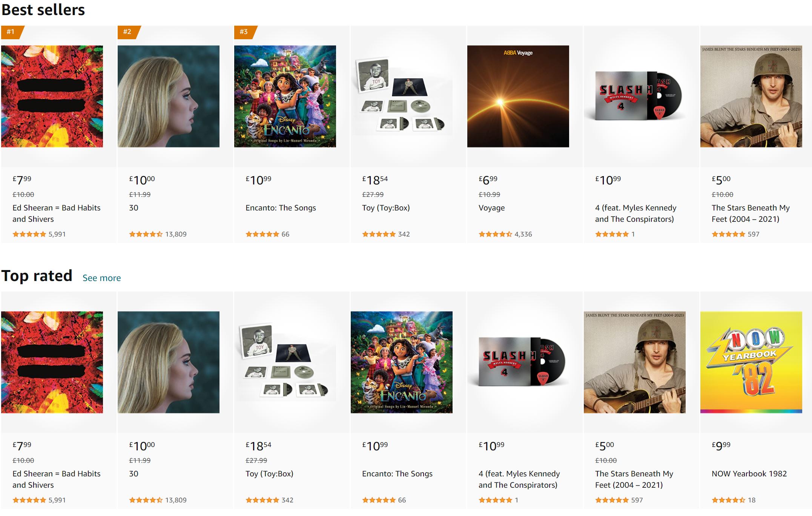This screenshot has width=812, height=516.
Task: Click Toy:Box box set image in Best sellers
Action: [x=401, y=96]
